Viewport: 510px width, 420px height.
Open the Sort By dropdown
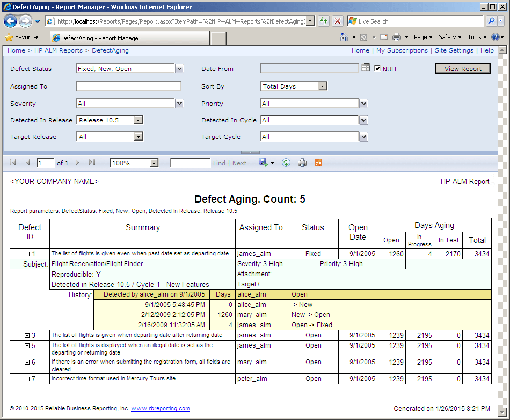coord(322,86)
